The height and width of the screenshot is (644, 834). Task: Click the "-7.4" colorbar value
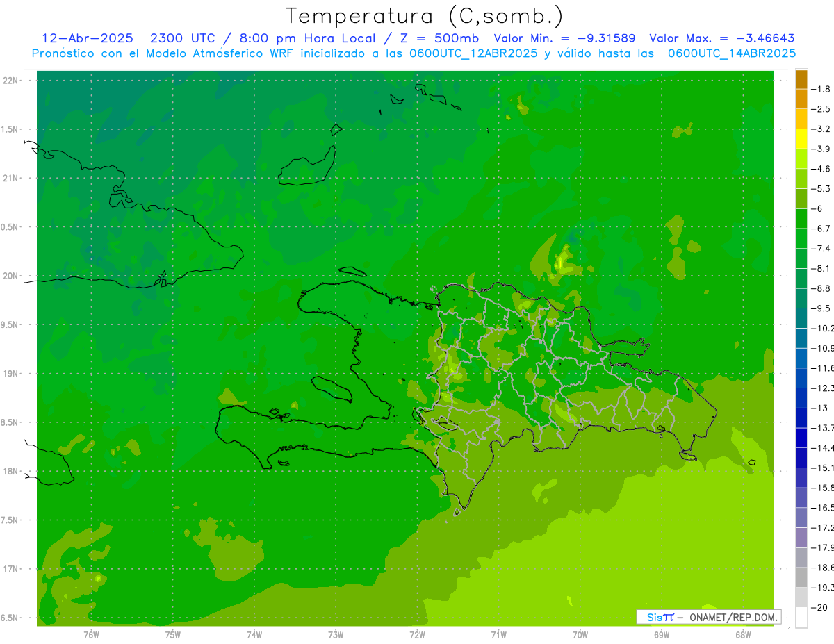[x=821, y=249]
